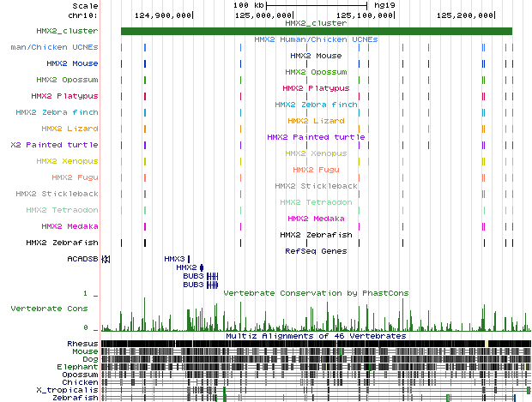Click the Chicken alignment row label

82,382
